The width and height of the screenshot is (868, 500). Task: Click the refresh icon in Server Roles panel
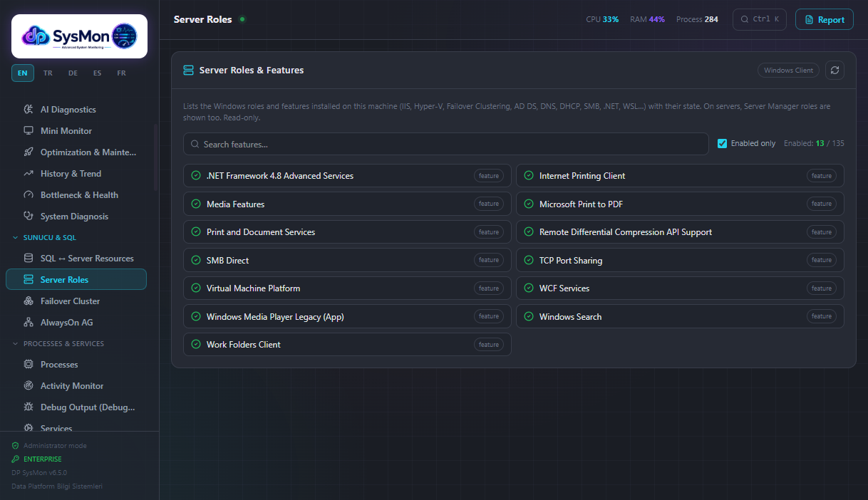point(835,71)
